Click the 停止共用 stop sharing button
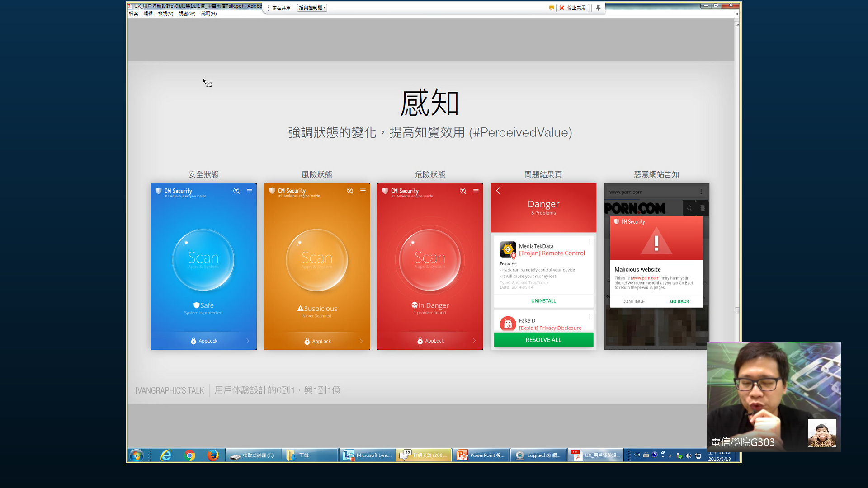The width and height of the screenshot is (868, 488). tap(573, 8)
